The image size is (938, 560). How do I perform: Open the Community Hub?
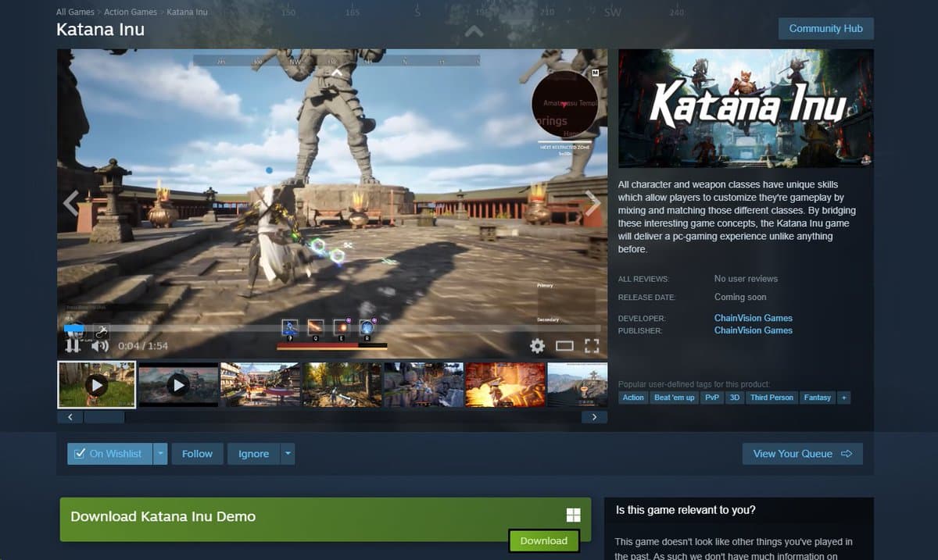coord(826,28)
